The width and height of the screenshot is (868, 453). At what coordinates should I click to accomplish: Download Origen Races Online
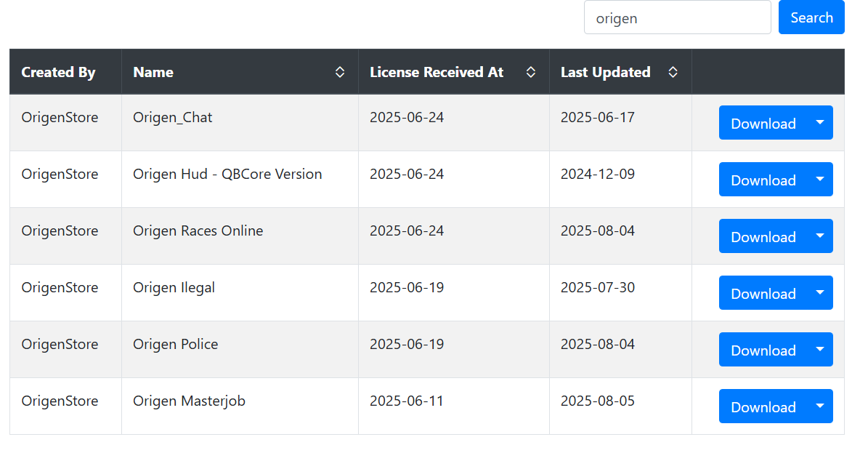763,236
